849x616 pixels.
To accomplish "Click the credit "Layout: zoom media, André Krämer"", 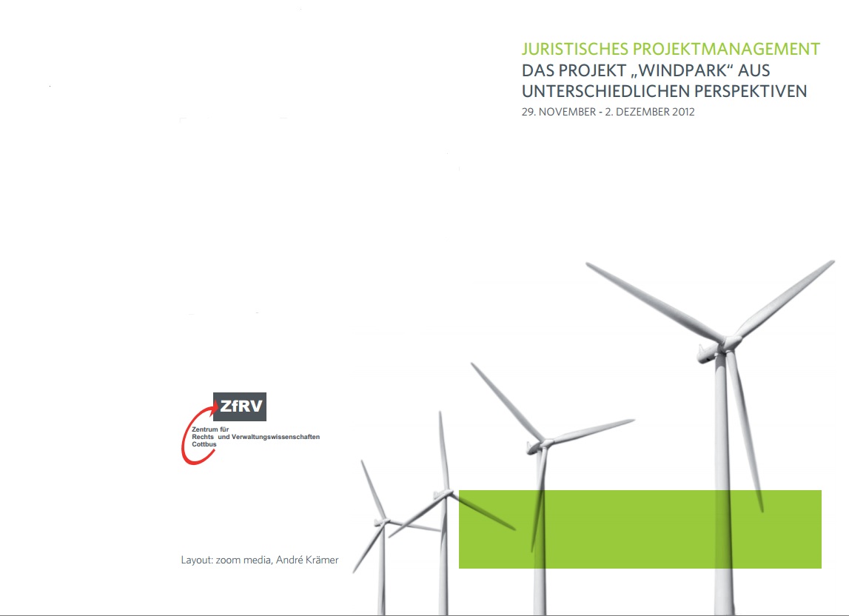I will pos(260,560).
